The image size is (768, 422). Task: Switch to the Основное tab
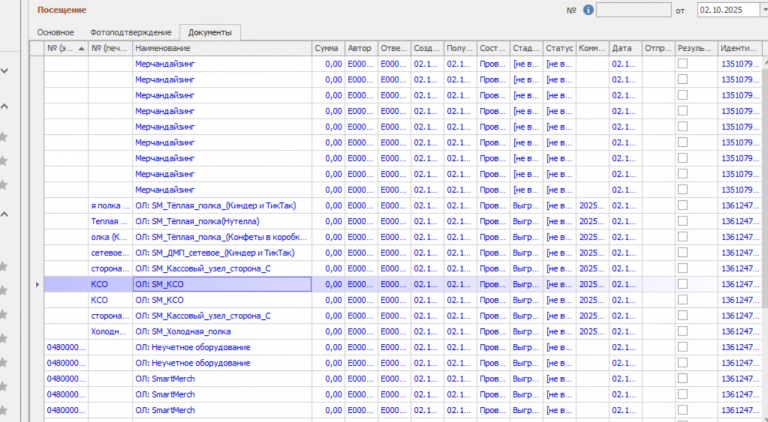(55, 32)
